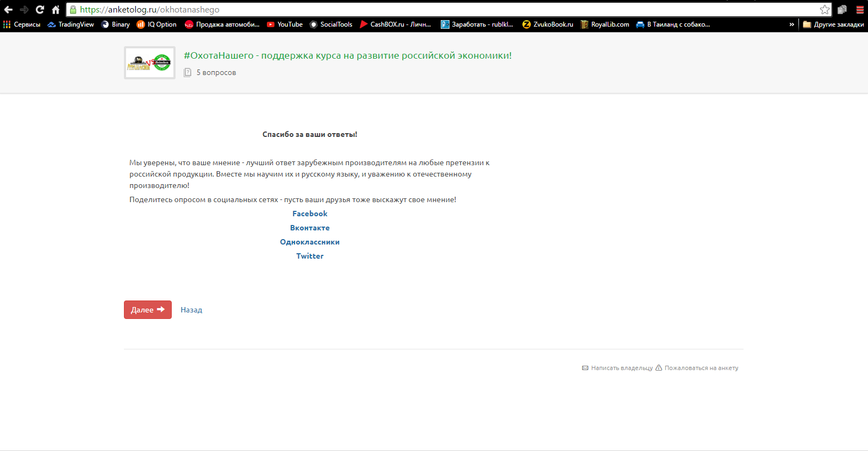Bookmark this page with the star icon
The width and height of the screenshot is (868, 451).
point(825,10)
